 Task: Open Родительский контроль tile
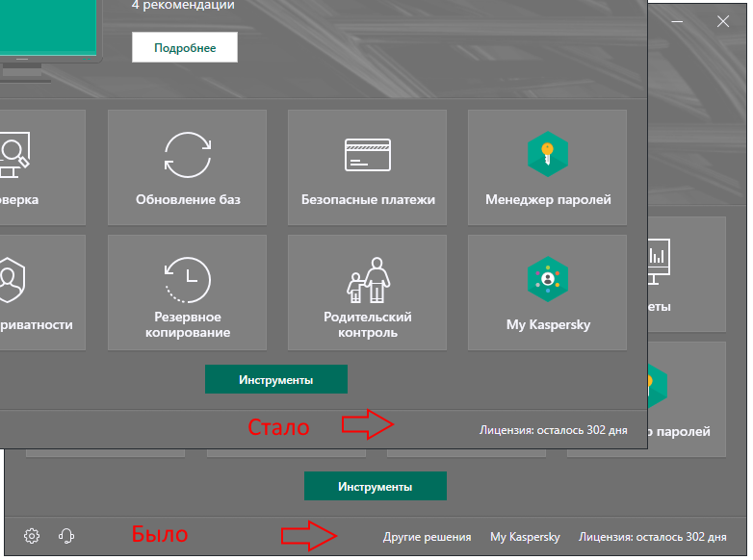(368, 293)
